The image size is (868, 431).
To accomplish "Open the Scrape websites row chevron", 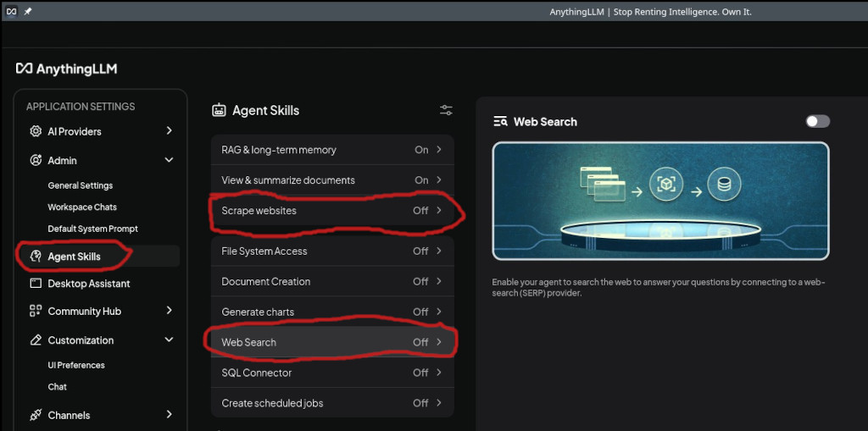I will coord(439,210).
